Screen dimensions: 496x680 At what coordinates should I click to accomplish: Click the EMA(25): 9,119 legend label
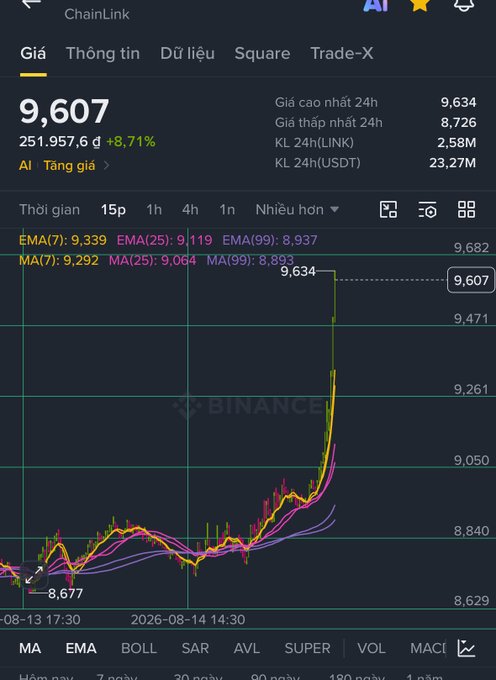tap(164, 240)
